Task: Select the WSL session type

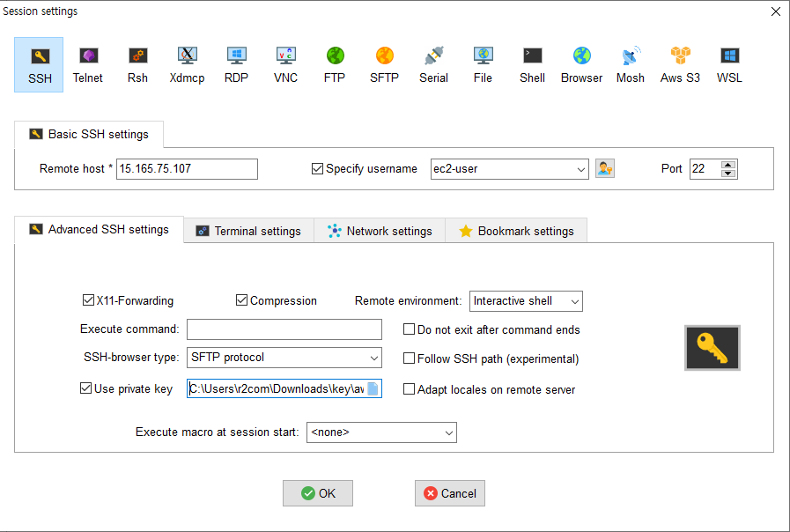Action: [x=729, y=64]
